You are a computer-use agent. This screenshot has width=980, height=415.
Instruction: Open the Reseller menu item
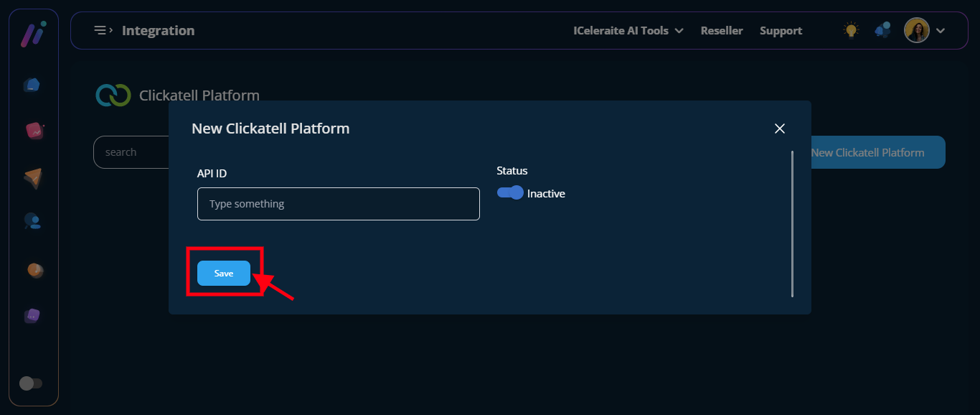point(722,31)
